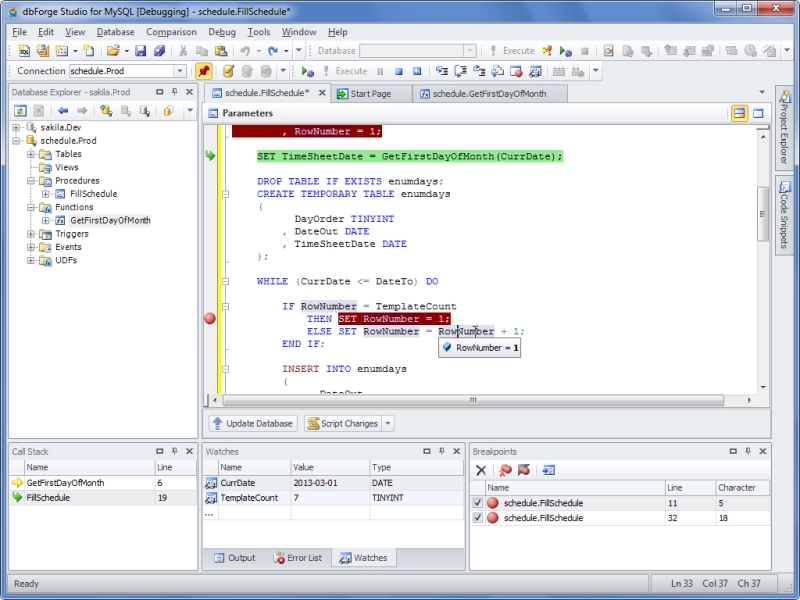The height and width of the screenshot is (600, 800).
Task: Click the Save All icon
Action: [159, 51]
